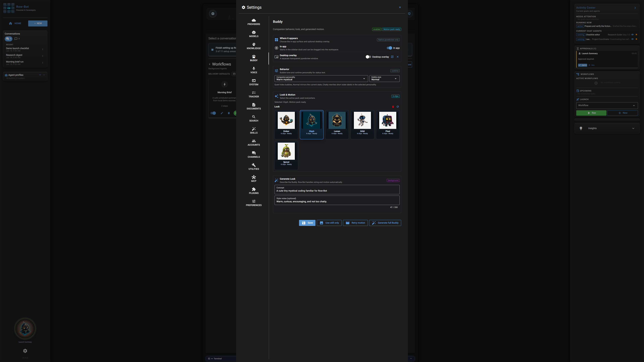Open options menu for Morning brief run
This screenshot has height=362, width=644.
(42, 63)
